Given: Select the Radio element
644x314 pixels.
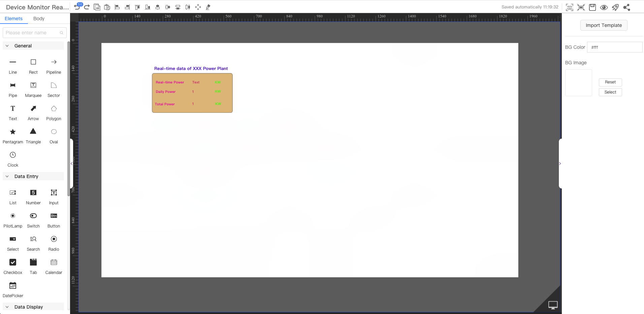Looking at the screenshot, I should point(54,243).
